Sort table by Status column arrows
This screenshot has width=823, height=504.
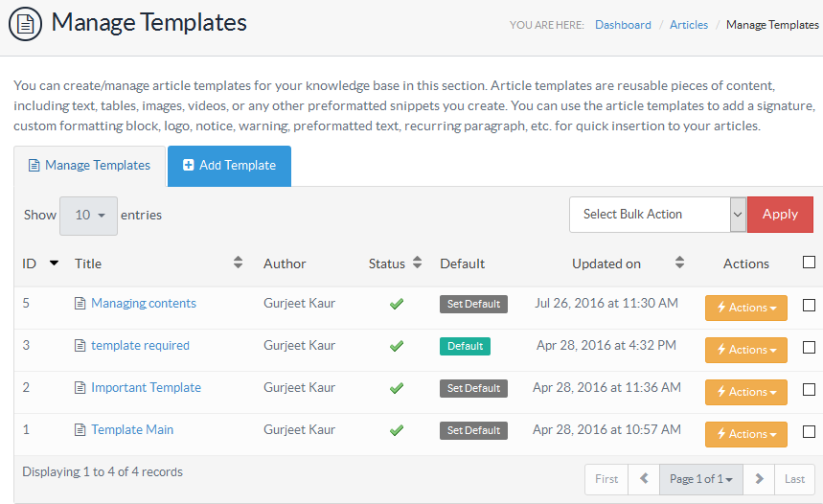pyautogui.click(x=418, y=263)
